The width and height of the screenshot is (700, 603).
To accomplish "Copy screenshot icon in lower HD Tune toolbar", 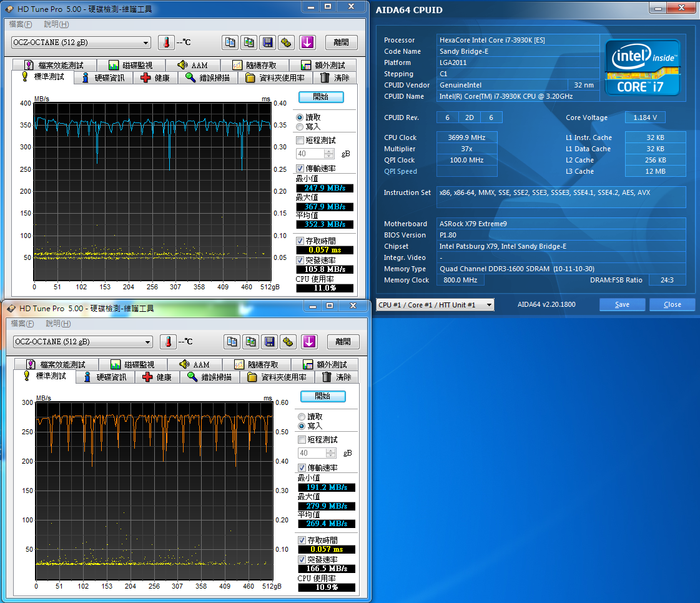I will tap(250, 342).
